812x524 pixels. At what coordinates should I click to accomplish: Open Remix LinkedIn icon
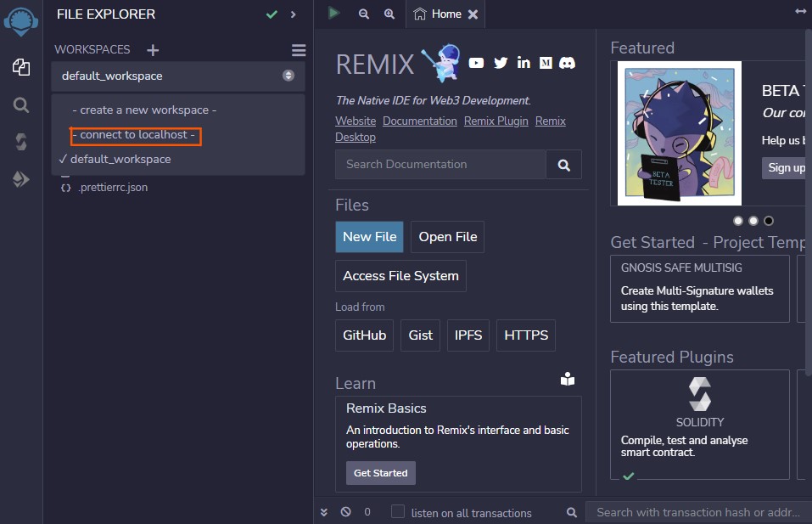(x=524, y=63)
